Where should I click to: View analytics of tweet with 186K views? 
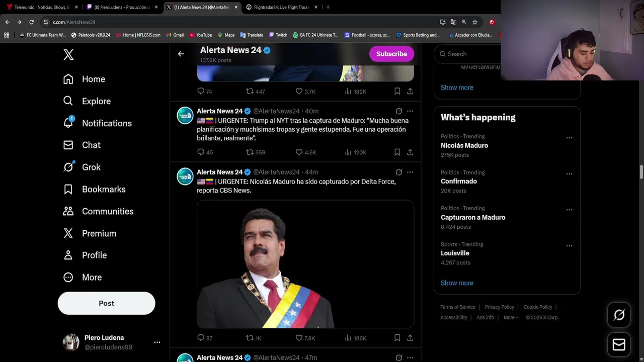point(355,338)
